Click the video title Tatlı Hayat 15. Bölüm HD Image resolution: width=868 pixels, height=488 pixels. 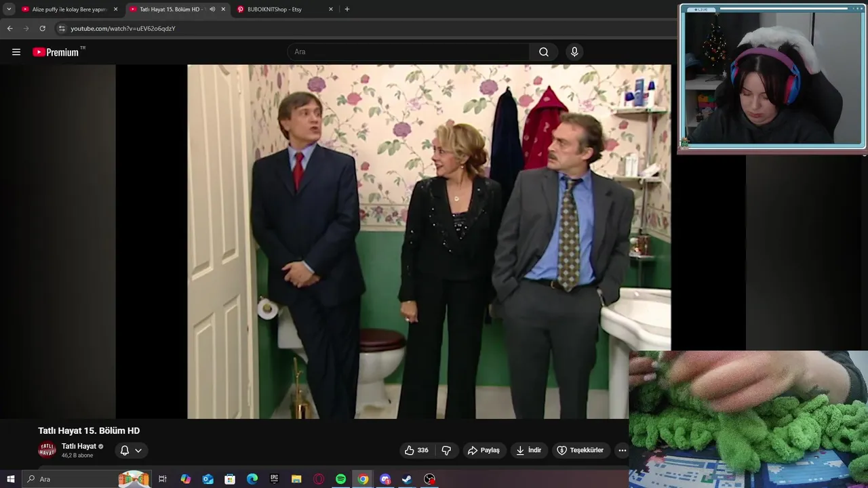point(89,431)
